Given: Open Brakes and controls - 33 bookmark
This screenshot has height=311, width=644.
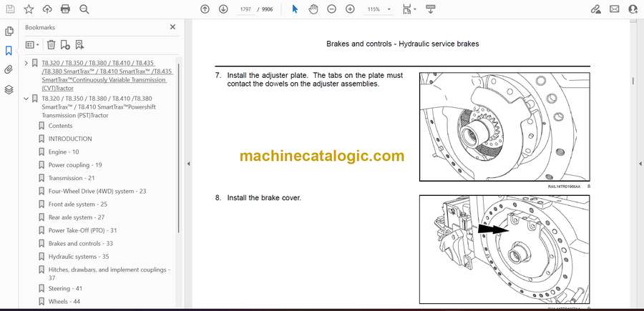Looking at the screenshot, I should (x=80, y=244).
